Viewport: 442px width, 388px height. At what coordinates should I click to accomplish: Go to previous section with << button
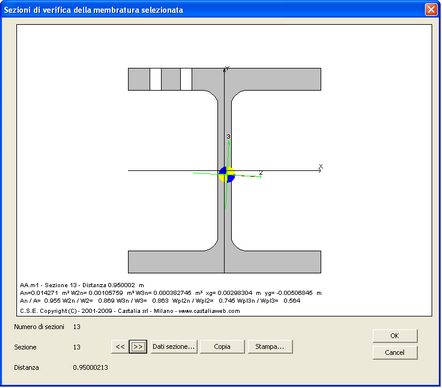pos(120,347)
